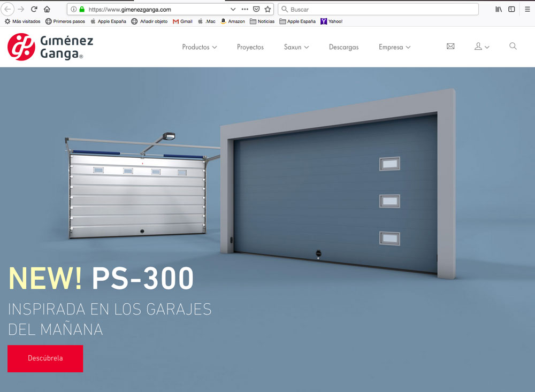535x392 pixels.
Task: Expand the Empresa menu
Action: click(x=394, y=47)
